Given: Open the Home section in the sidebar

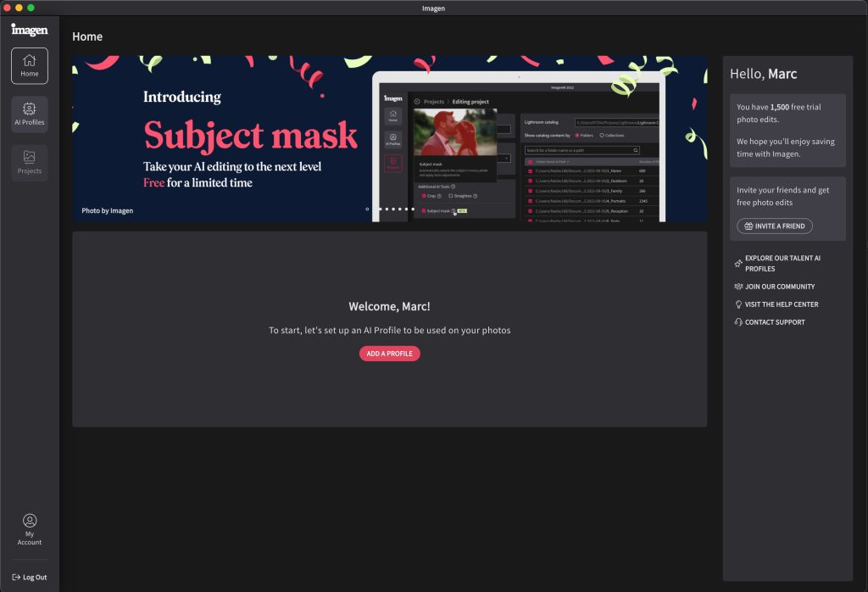Looking at the screenshot, I should pos(30,66).
